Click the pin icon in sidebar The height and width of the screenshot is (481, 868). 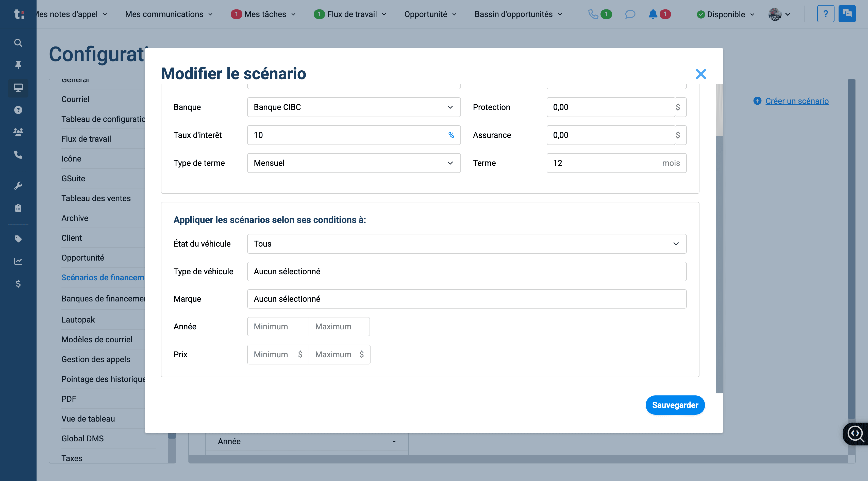point(18,65)
